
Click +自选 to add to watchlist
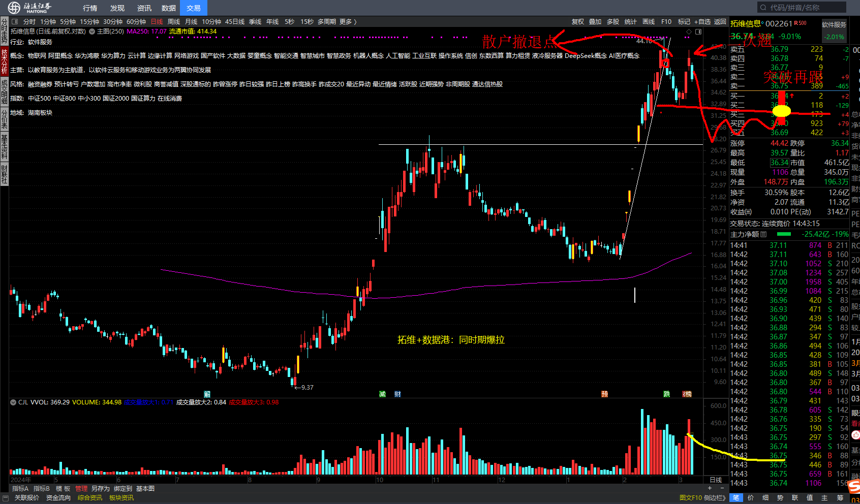point(702,22)
